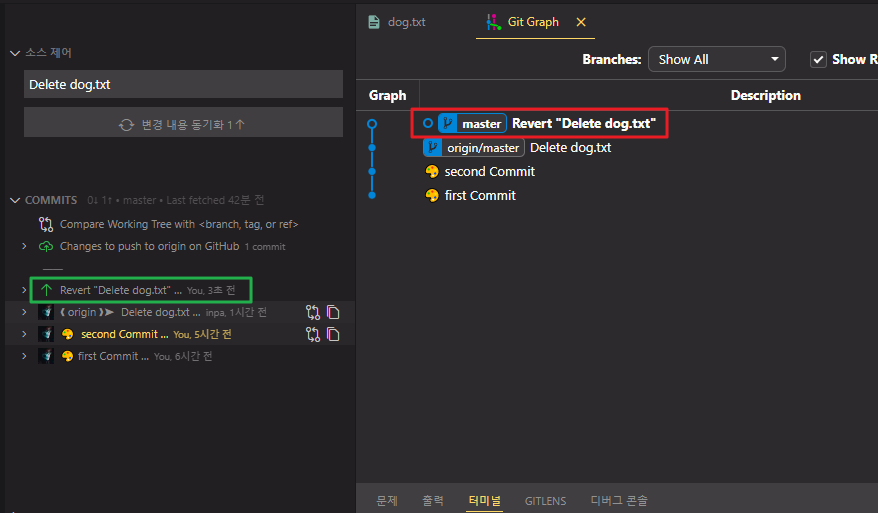878x513 pixels.
Task: Switch to the 터미널 panel tab
Action: coord(484,500)
